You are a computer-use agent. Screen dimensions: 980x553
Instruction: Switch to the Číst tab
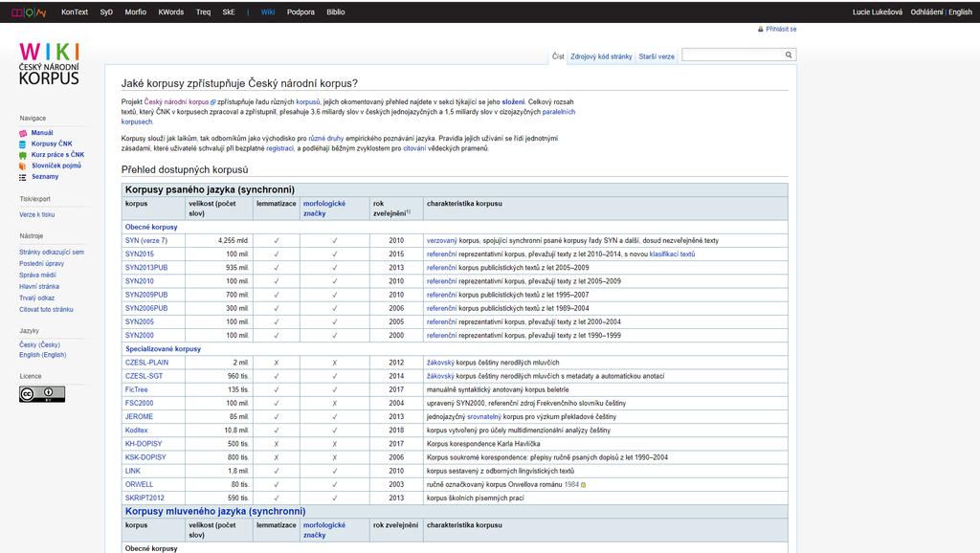click(x=558, y=56)
